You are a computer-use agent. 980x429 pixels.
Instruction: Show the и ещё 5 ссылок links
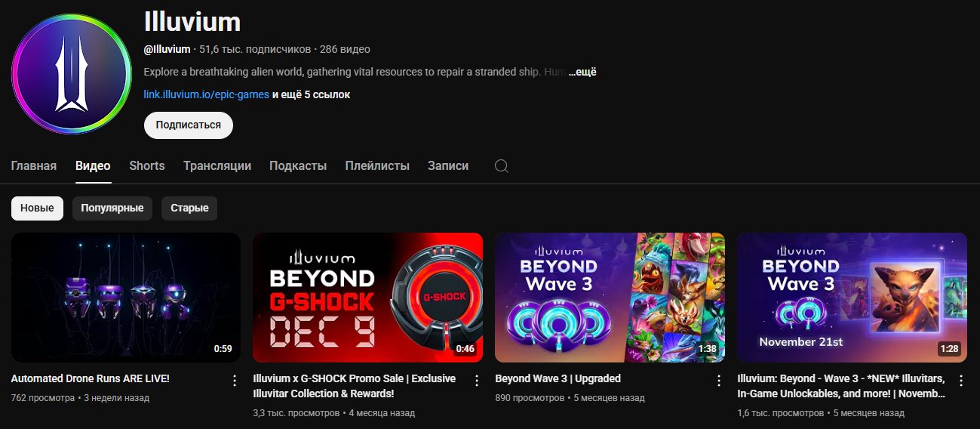click(x=311, y=94)
